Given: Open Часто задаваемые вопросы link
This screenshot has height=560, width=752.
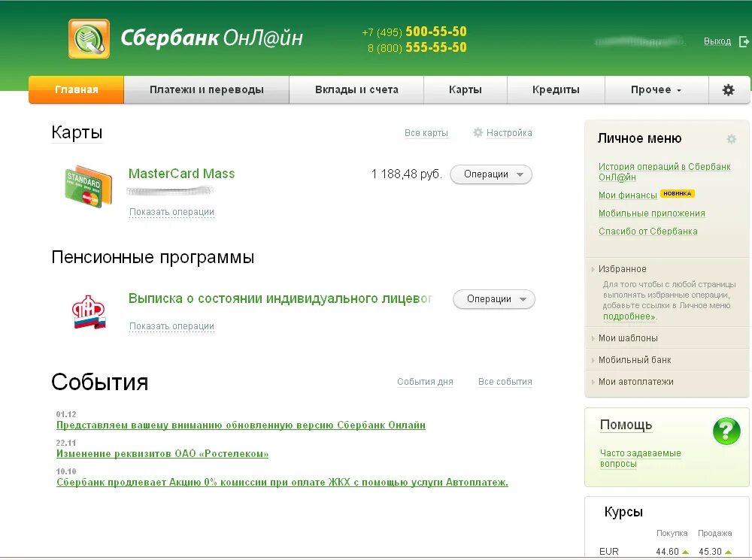Looking at the screenshot, I should 640,459.
